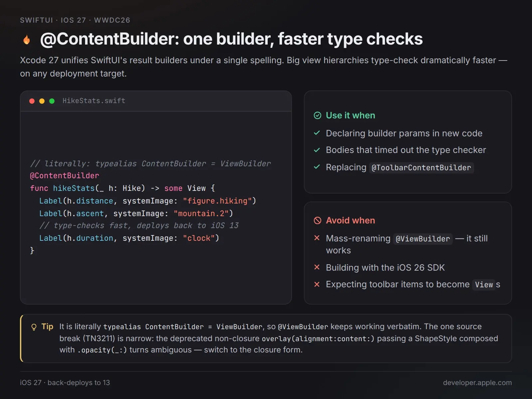The height and width of the screenshot is (399, 532).
Task: Click the checkmark beside 'Bodies that timed out'
Action: [x=317, y=150]
